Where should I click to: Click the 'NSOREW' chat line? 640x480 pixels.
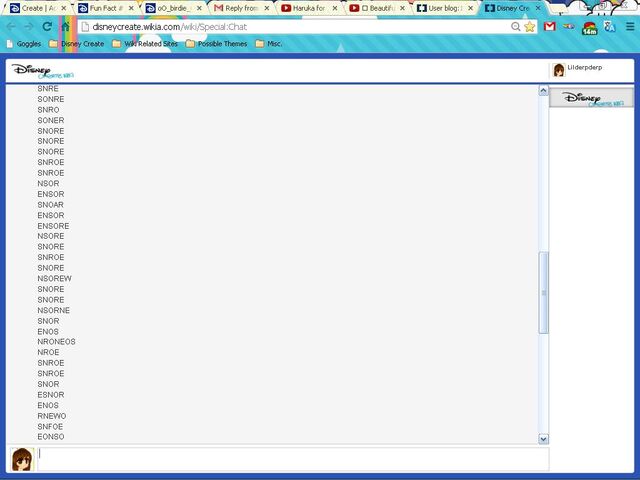(x=54, y=278)
